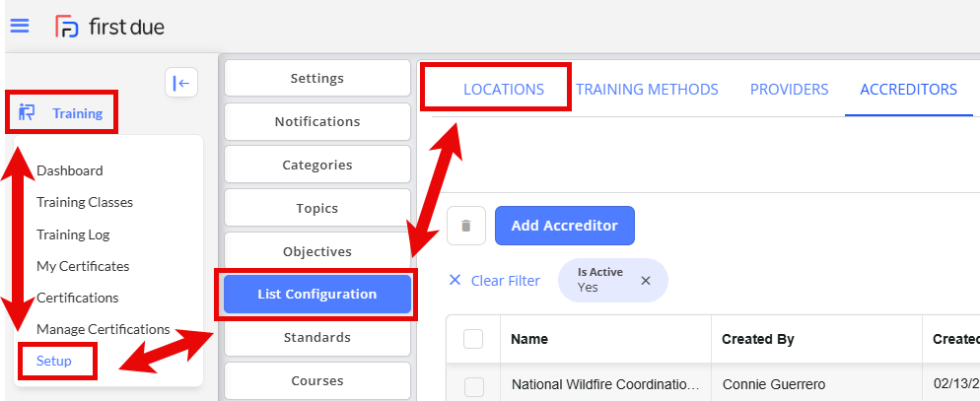Open the Notifications setup section
The image size is (980, 401).
[x=317, y=121]
